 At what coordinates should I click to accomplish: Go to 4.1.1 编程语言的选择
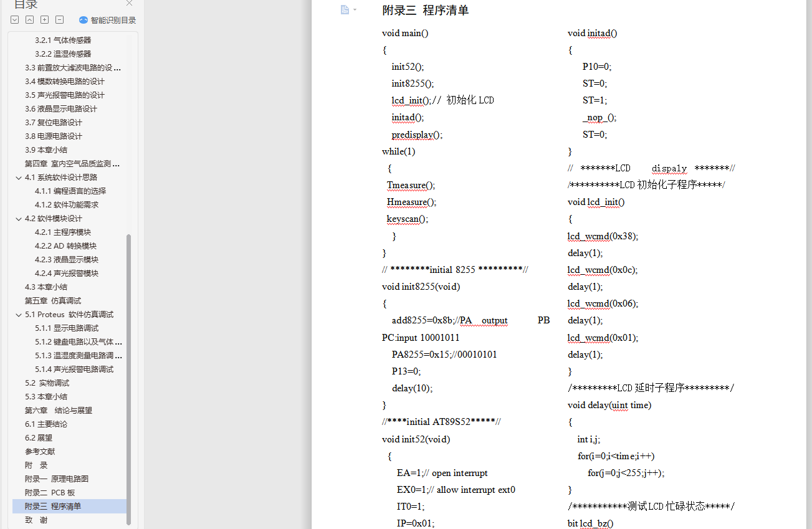pos(70,191)
